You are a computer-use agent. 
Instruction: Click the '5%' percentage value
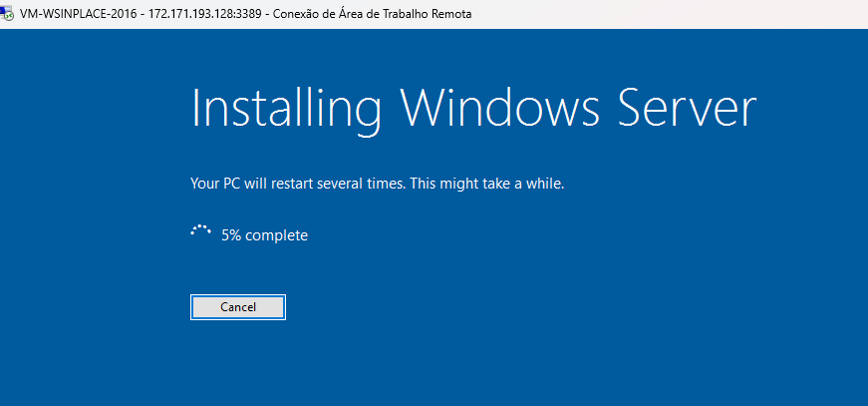click(231, 235)
